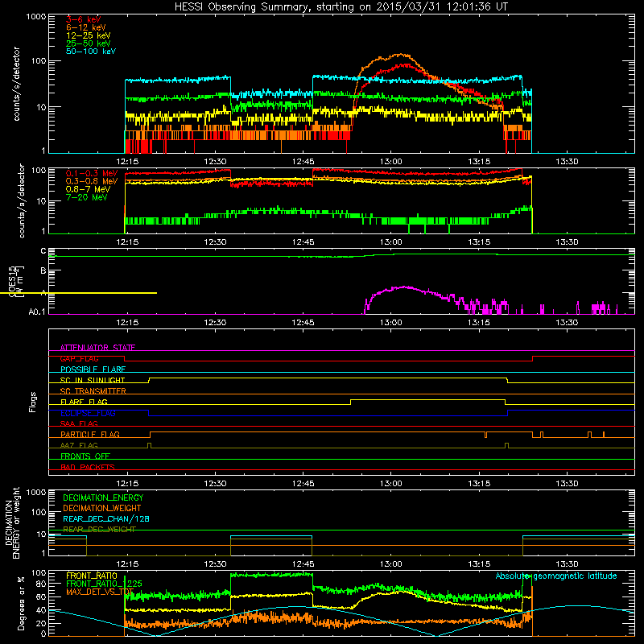Click the 1000 tick label on the decimation panel

(x=36, y=492)
